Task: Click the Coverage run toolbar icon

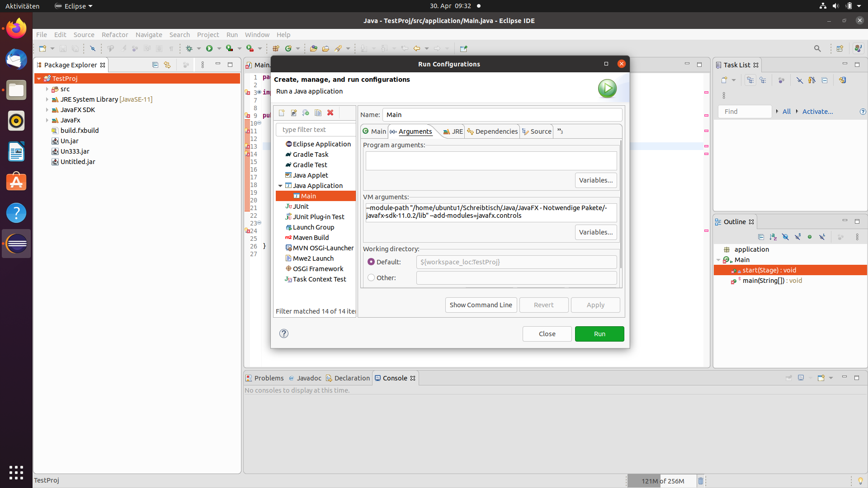Action: click(230, 48)
